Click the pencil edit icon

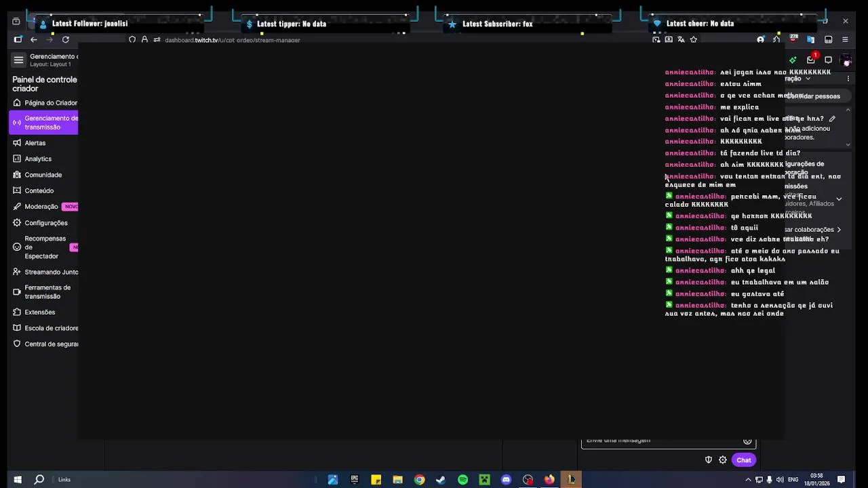click(832, 119)
